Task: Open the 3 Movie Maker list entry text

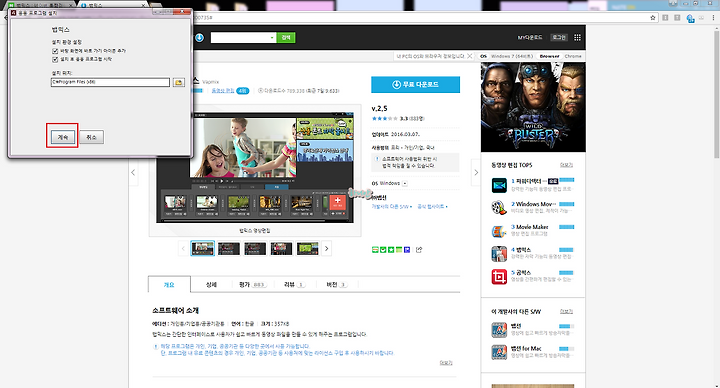Action: [529, 227]
